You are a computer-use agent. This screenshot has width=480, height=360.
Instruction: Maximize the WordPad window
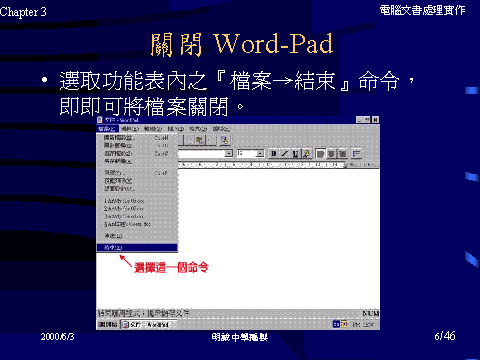(367, 120)
